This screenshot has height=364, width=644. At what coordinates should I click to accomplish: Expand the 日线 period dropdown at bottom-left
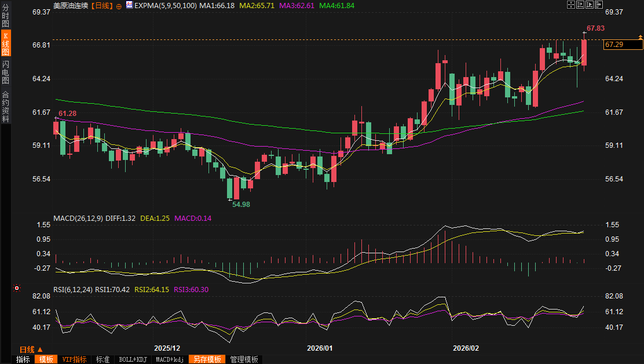tap(31, 350)
